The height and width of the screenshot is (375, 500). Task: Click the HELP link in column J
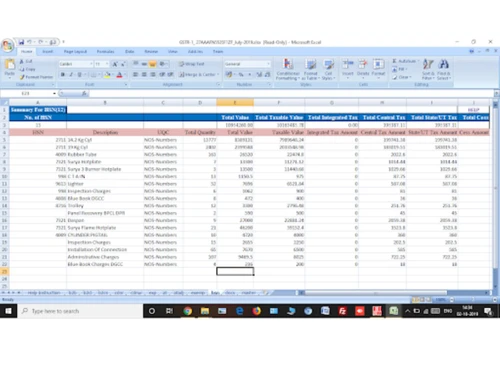(x=473, y=110)
